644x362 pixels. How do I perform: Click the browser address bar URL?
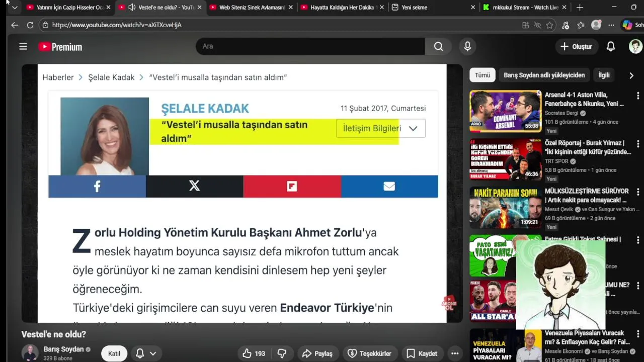point(117,25)
